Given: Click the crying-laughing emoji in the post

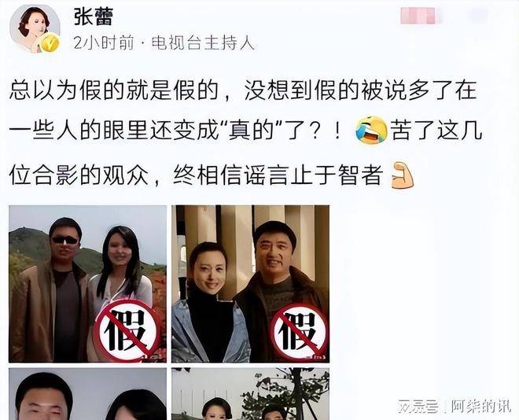Looking at the screenshot, I should point(371,131).
